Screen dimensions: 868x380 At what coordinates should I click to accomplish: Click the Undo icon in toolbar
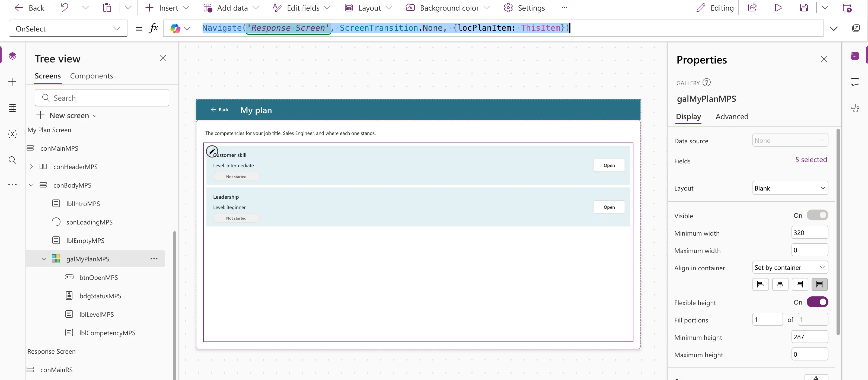coord(64,7)
